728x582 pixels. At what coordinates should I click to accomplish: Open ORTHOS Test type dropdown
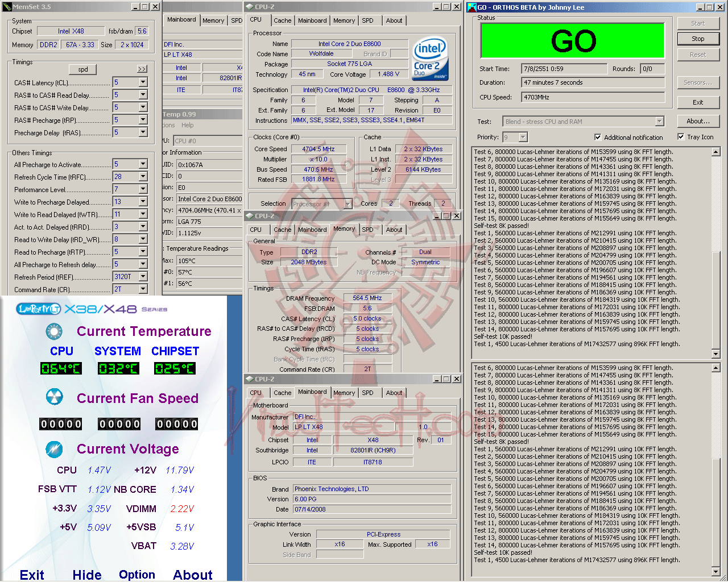[659, 122]
